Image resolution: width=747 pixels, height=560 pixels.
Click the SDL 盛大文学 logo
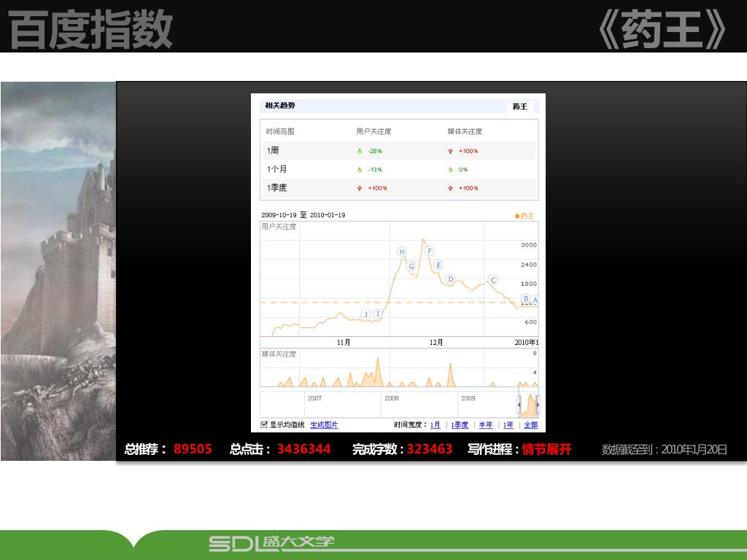271,543
